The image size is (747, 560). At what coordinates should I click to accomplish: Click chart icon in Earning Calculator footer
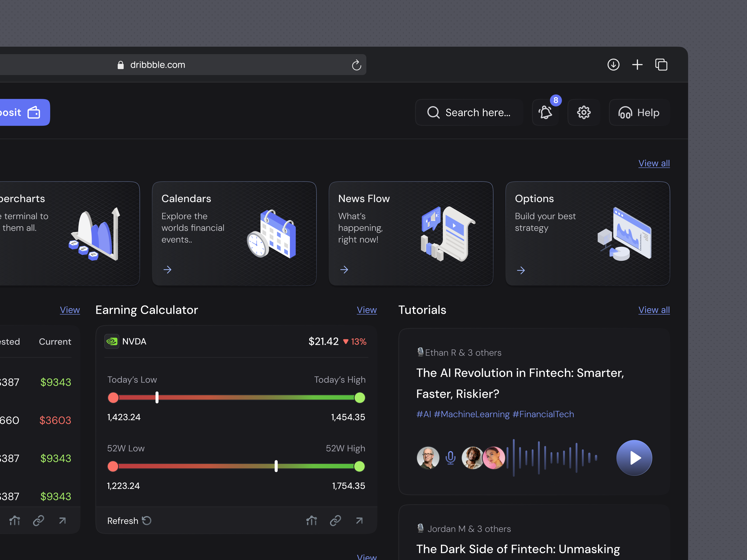[x=311, y=521]
